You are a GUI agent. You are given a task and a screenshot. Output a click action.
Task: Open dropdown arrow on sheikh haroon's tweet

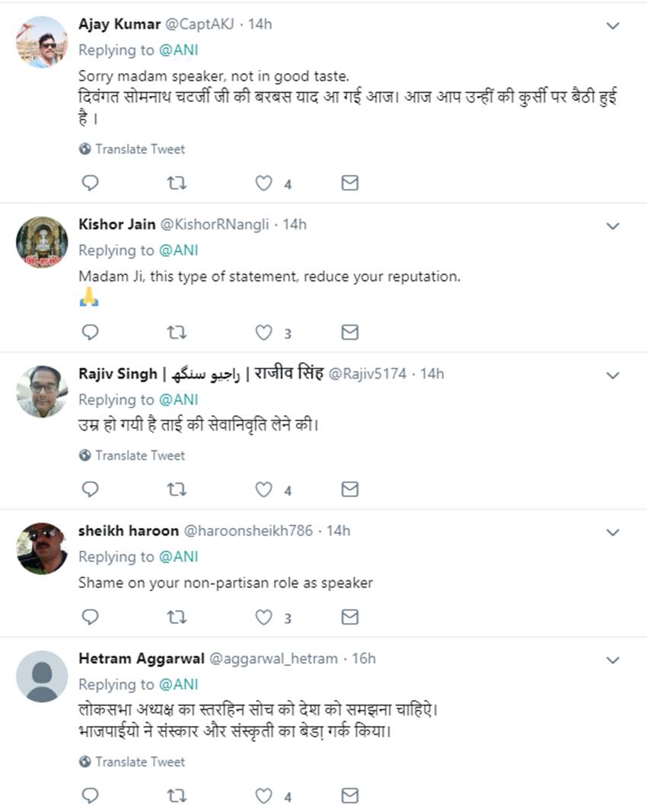613,532
